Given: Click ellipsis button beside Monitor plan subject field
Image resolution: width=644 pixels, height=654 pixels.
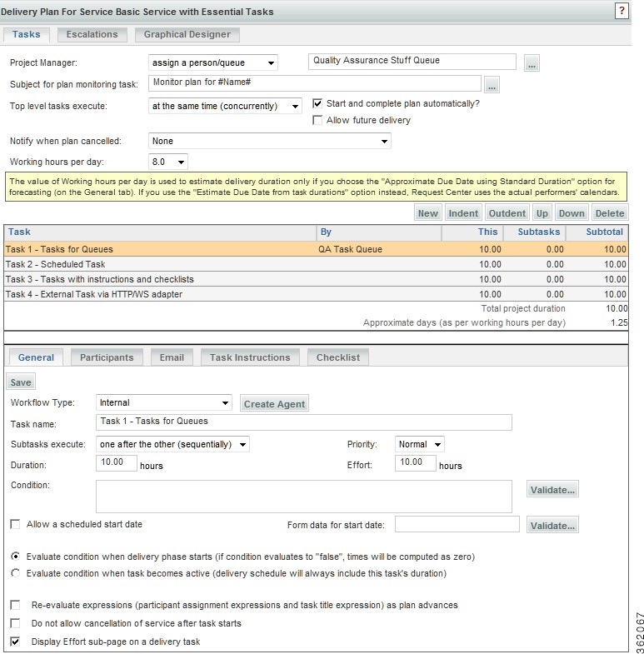Looking at the screenshot, I should [x=492, y=85].
